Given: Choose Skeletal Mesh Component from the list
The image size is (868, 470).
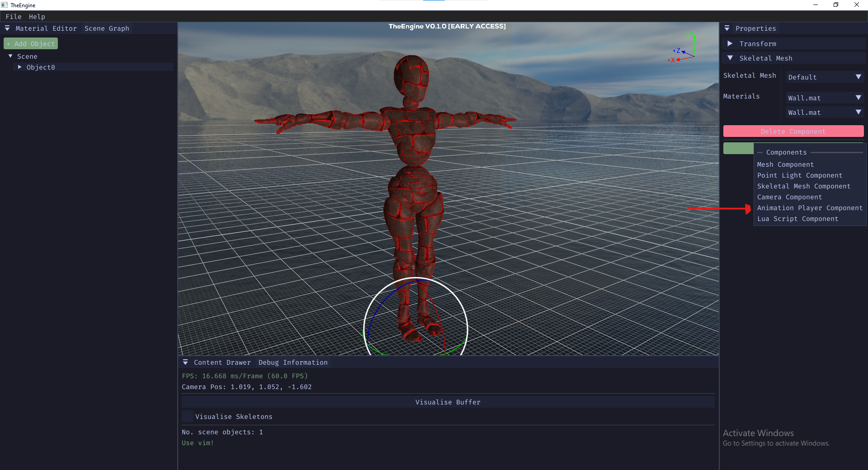Looking at the screenshot, I should (804, 186).
